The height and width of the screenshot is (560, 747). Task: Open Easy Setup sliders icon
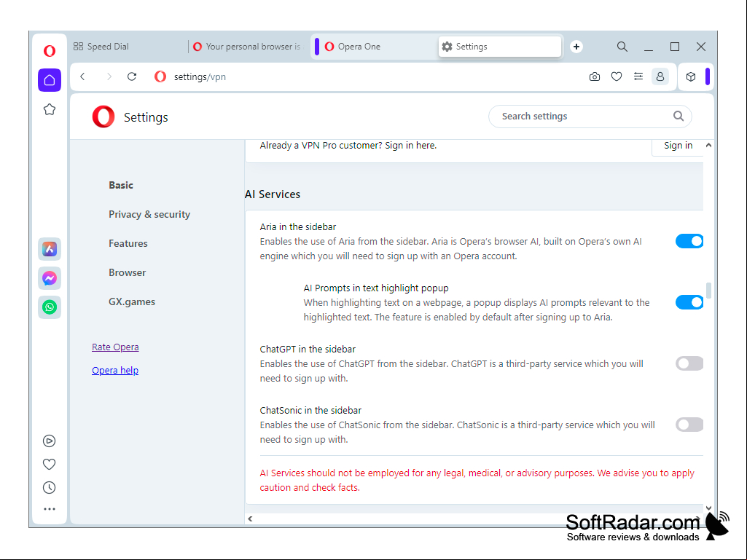638,76
